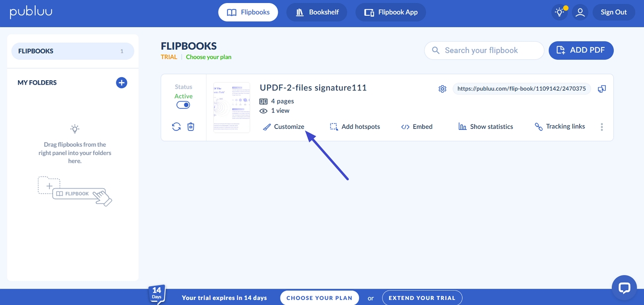Click EXTEND YOUR TRIAL button
Image resolution: width=644 pixels, height=305 pixels.
(x=422, y=298)
